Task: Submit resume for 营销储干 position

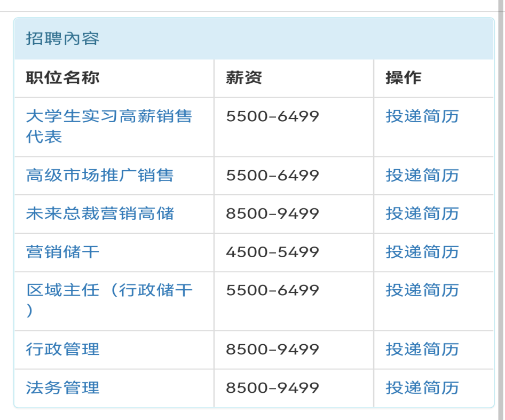Action: coord(422,252)
